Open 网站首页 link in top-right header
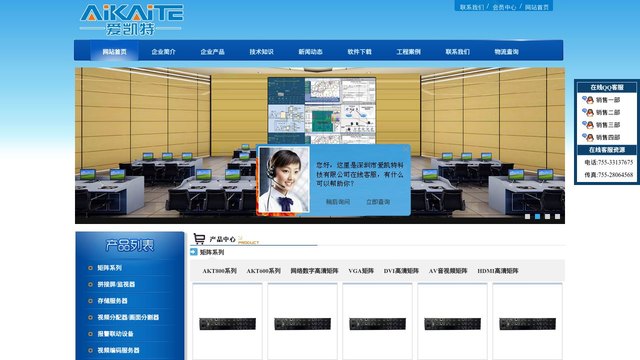This screenshot has width=640, height=360. pyautogui.click(x=536, y=7)
